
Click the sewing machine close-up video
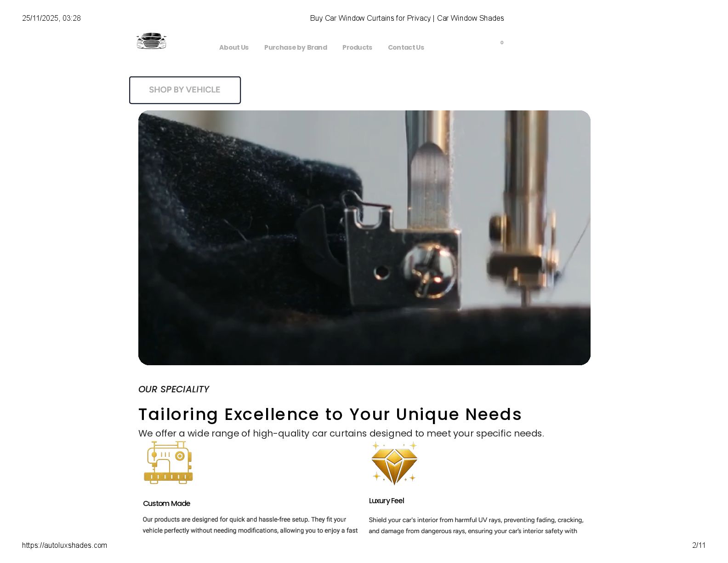click(364, 238)
